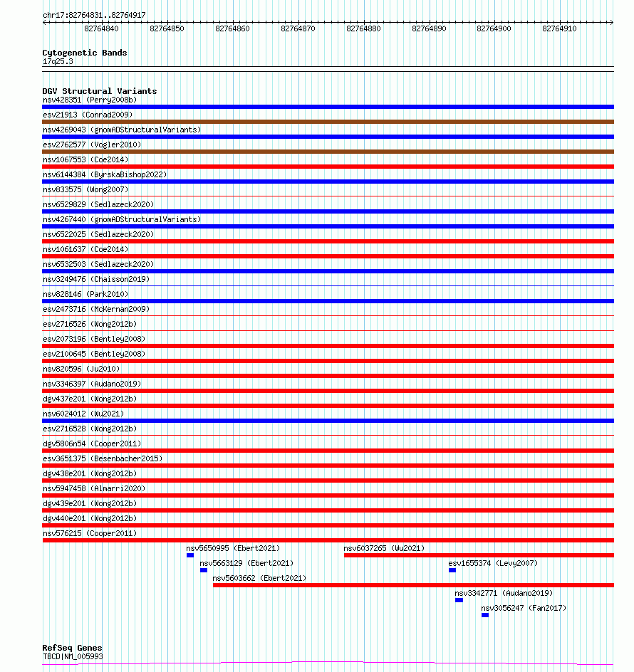634x672 pixels.
Task: Click ruler position 82764900
Action: pos(494,28)
